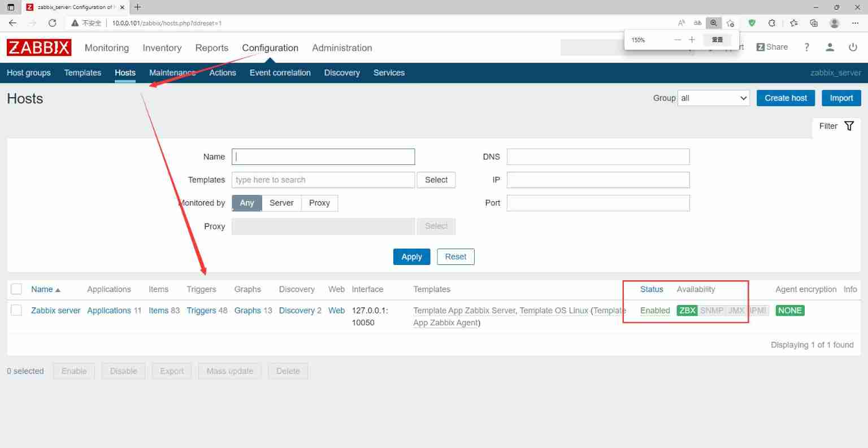Open the browser extensions puzzle icon
This screenshot has height=448, width=868.
click(772, 23)
